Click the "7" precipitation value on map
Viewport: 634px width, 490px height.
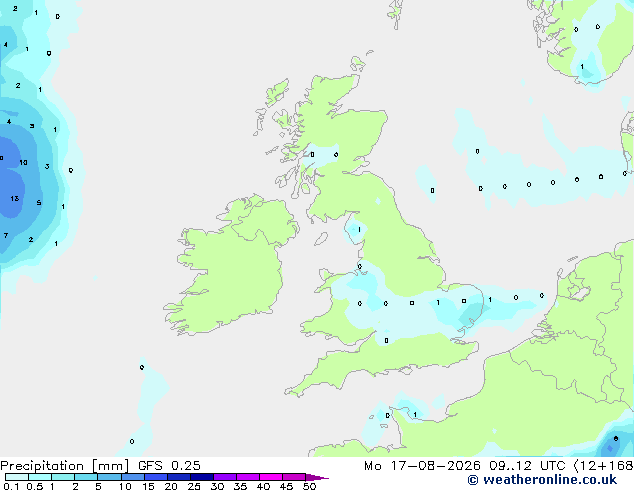click(x=6, y=235)
